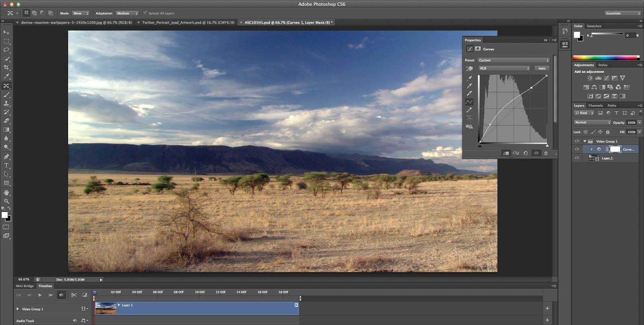Click the split-at-playhead scissors icon
Image resolution: width=644 pixels, height=325 pixels.
74,295
